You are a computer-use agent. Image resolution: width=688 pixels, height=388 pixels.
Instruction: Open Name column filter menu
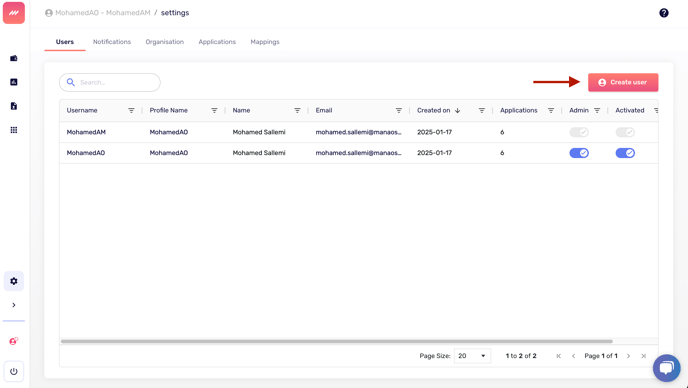297,111
